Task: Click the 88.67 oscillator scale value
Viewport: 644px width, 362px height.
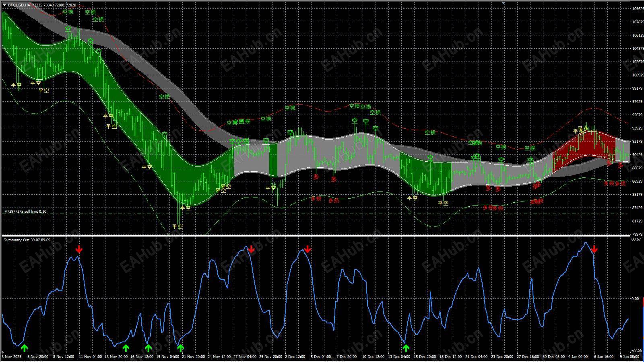Action: [636, 239]
